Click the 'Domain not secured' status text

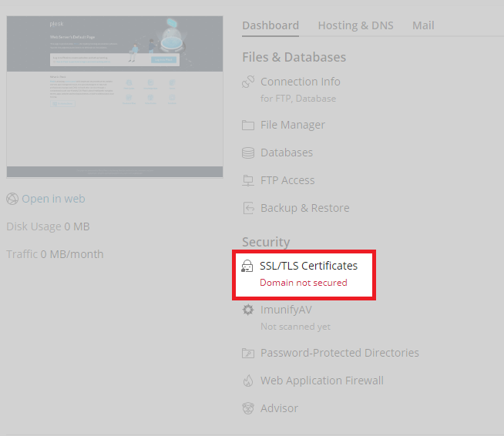click(x=304, y=283)
